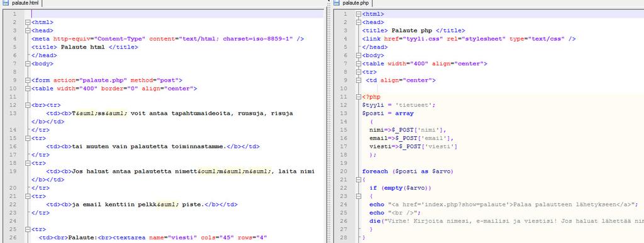Click the "$tyyli = 'tietueet';" line

[399, 105]
